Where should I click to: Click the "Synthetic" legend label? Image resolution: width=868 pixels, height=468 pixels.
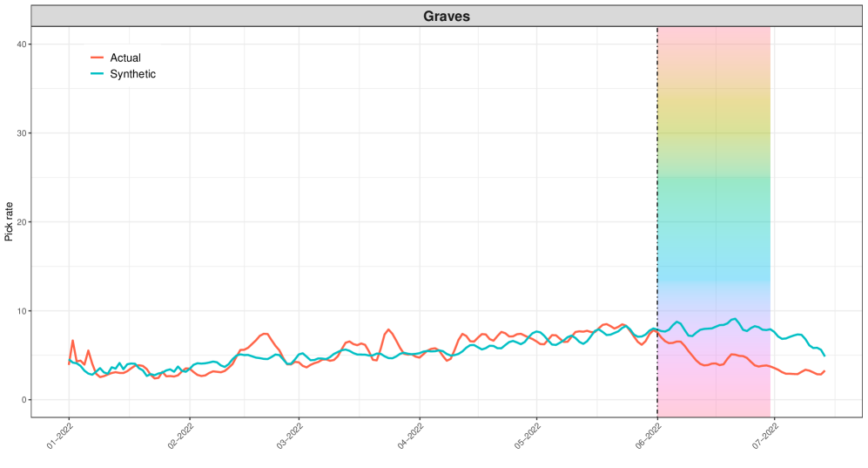pos(133,74)
